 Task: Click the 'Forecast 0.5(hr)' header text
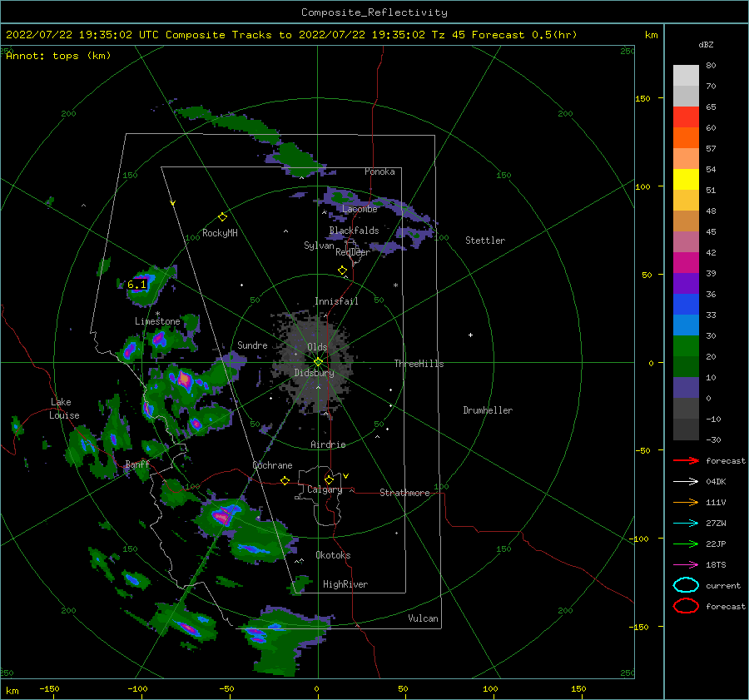tap(524, 35)
